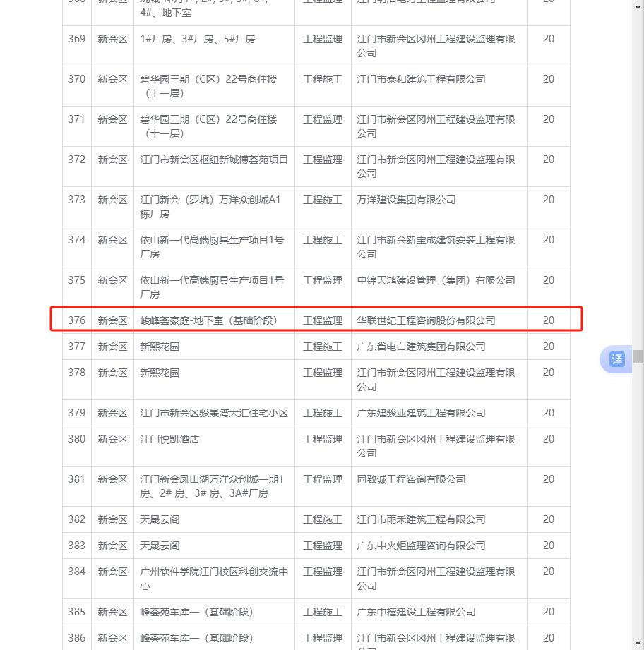
Task: Click company 江门市雨禾建筑工程有限公司
Action: (421, 519)
